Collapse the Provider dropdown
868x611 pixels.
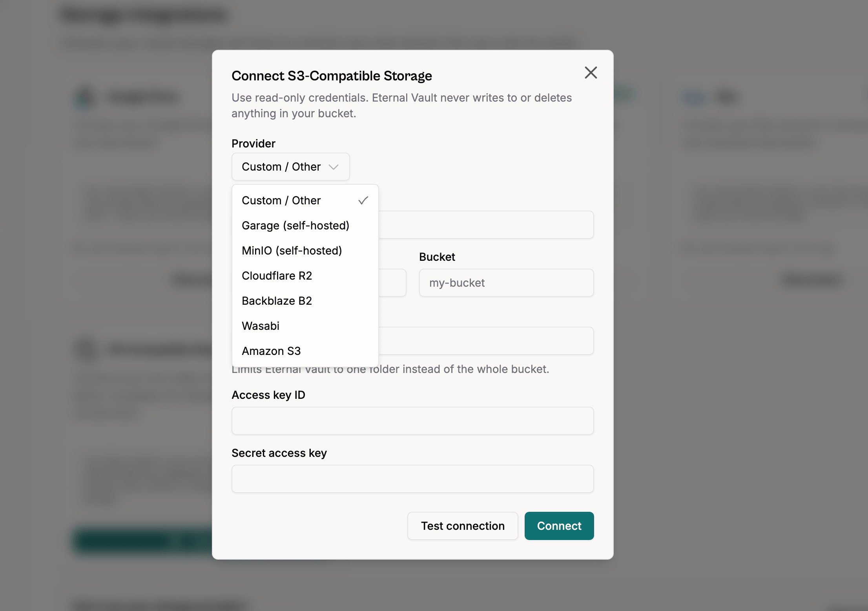click(290, 167)
